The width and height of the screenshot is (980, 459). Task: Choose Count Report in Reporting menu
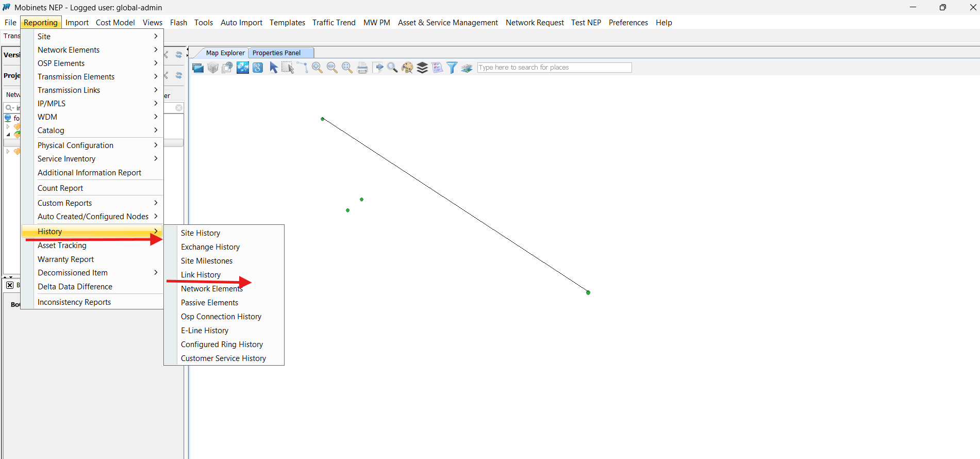tap(60, 188)
